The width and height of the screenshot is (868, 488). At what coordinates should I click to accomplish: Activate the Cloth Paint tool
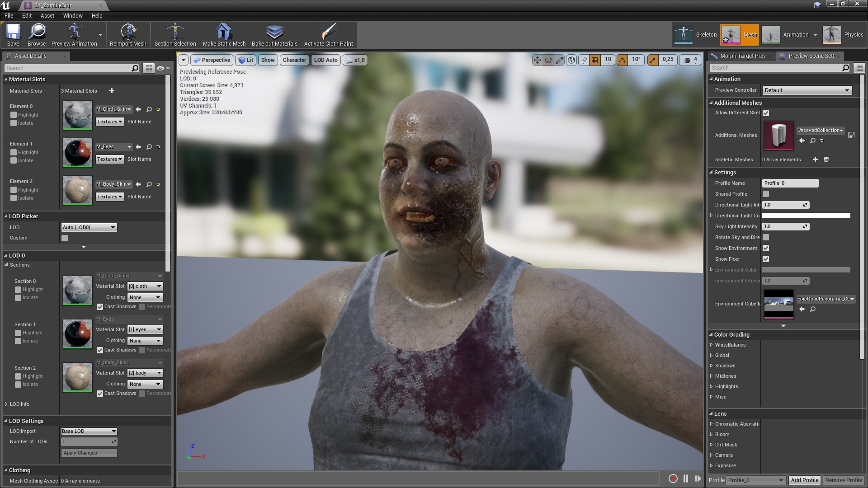pyautogui.click(x=328, y=32)
